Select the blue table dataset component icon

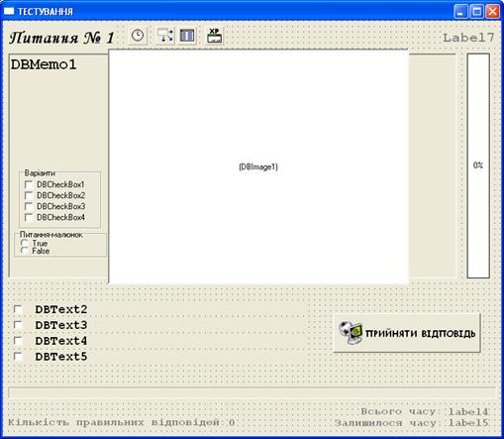click(x=187, y=36)
